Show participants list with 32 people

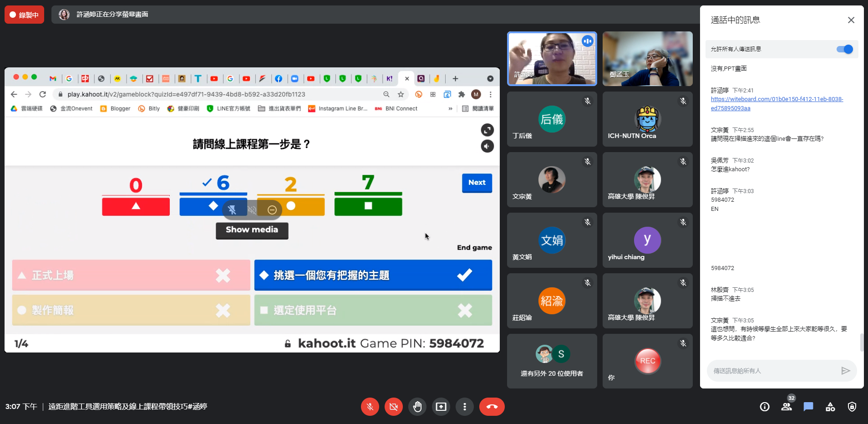click(x=787, y=407)
